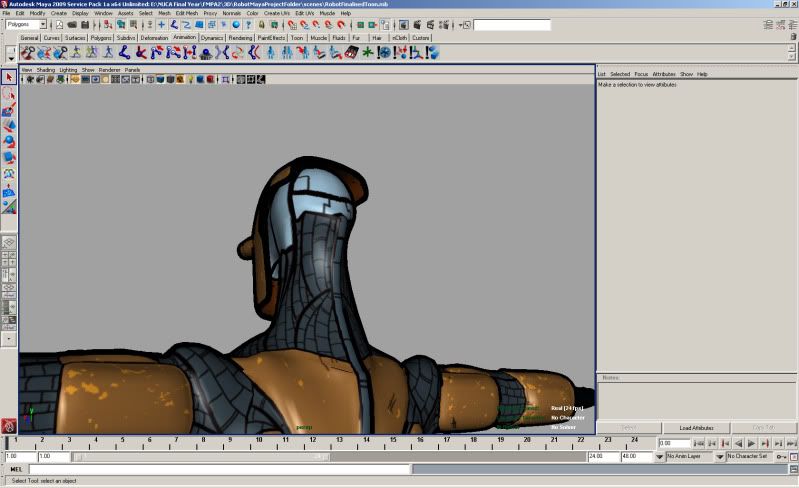Select the arrow Select tool in toolbox
The height and width of the screenshot is (488, 799).
(x=9, y=77)
